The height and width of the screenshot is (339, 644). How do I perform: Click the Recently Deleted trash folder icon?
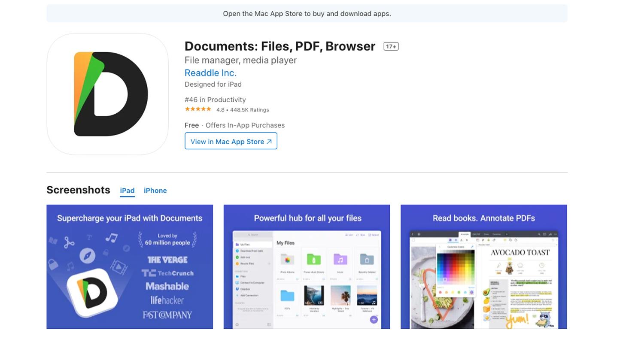[x=367, y=259]
